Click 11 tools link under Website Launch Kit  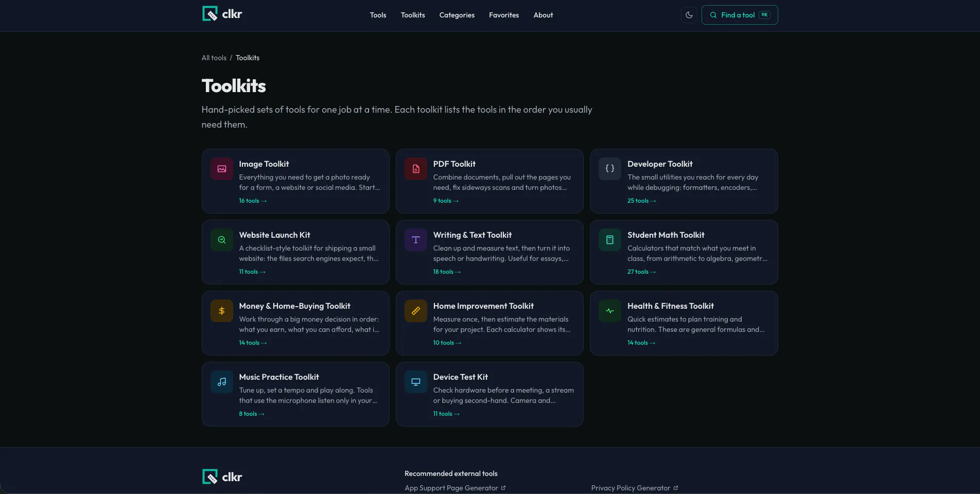pos(252,272)
